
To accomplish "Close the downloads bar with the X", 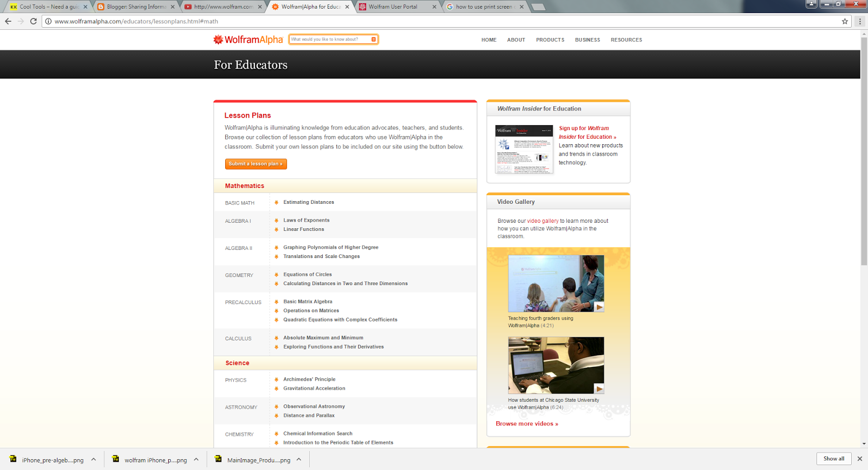I will point(859,459).
